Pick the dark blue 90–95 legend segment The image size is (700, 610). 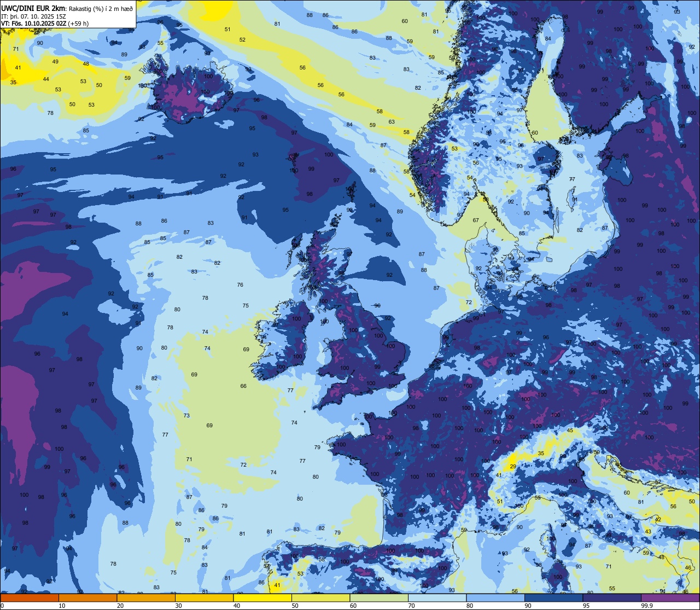554,597
